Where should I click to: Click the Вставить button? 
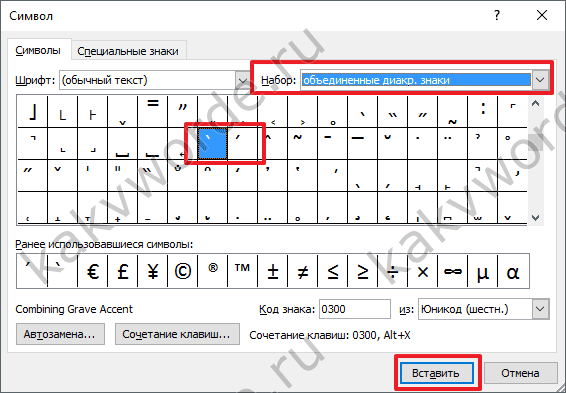coord(436,373)
